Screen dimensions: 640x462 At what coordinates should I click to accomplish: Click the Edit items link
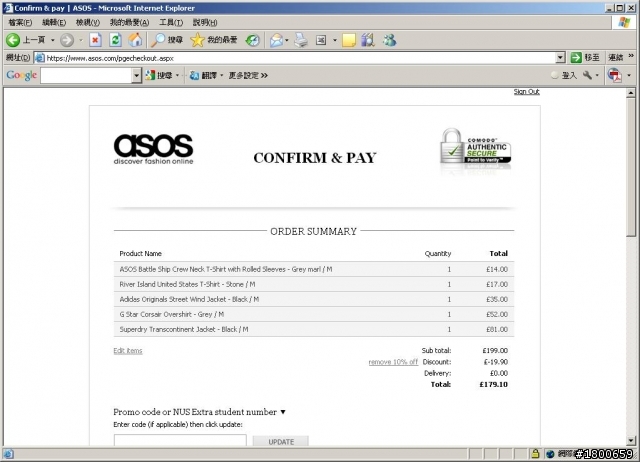point(128,351)
